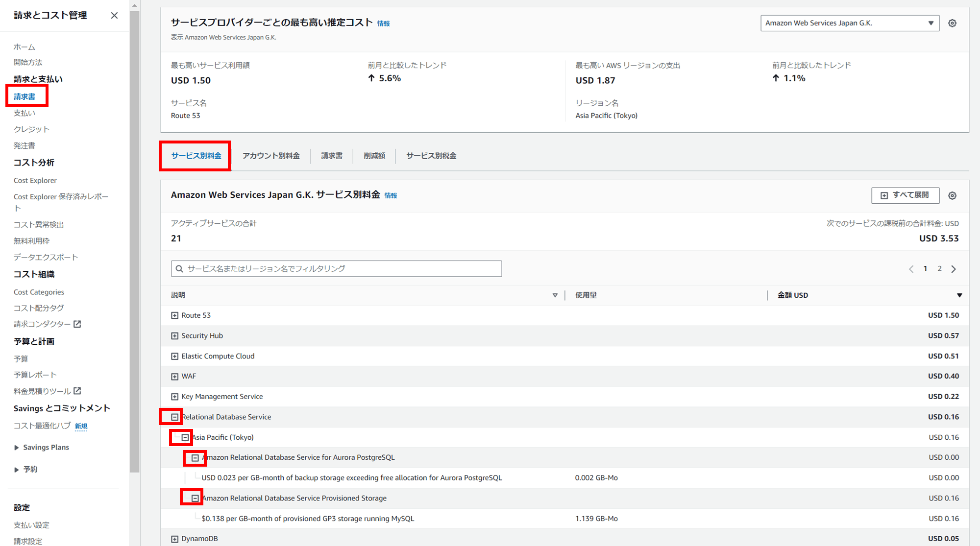980x546 pixels.
Task: Open Cost Explorer in sidebar
Action: [35, 181]
